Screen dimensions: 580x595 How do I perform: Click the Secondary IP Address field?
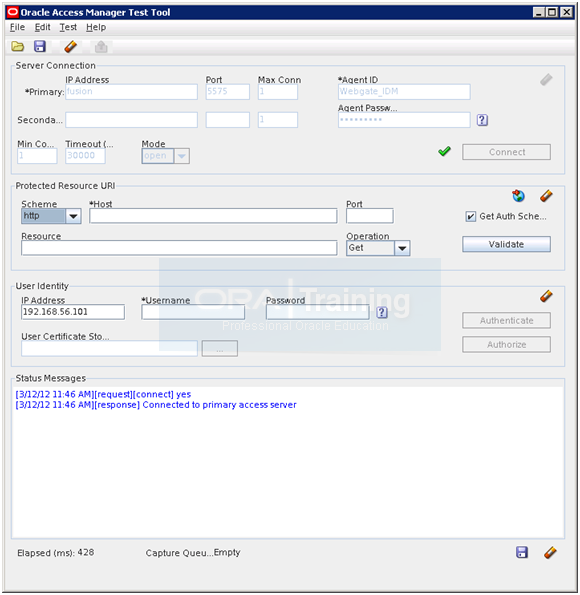(x=131, y=120)
